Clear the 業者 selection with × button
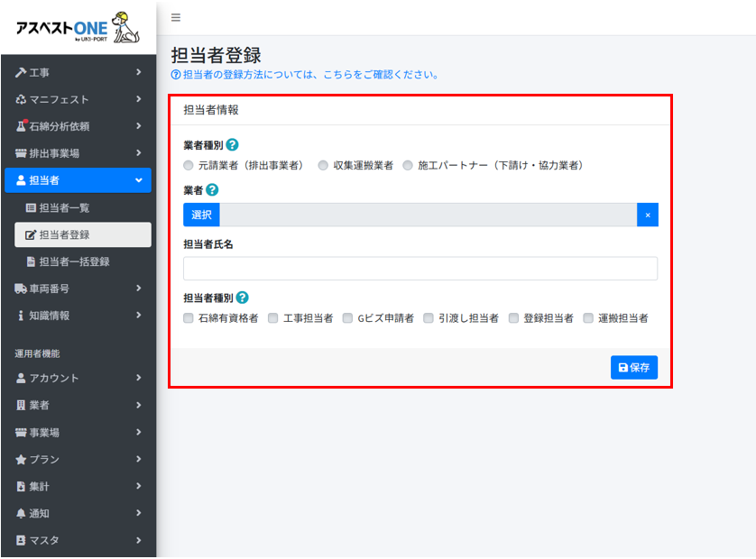The width and height of the screenshot is (756, 559). point(647,215)
